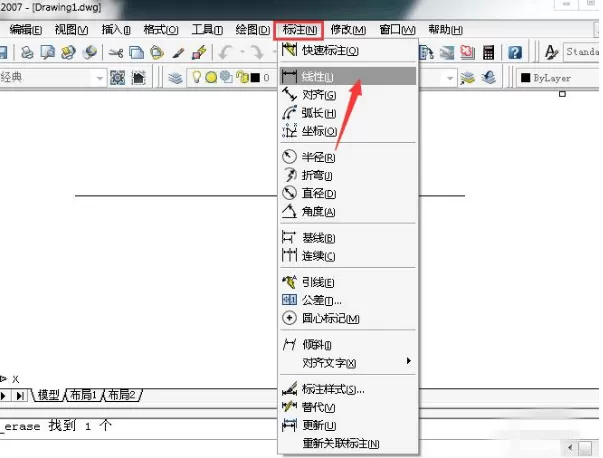
Task: Switch to the 模型 tab
Action: [x=48, y=395]
